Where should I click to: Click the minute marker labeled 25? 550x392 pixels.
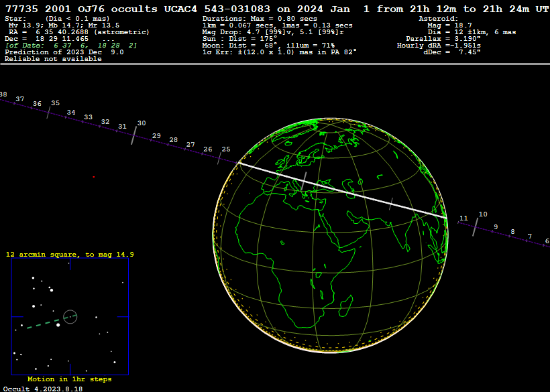(x=226, y=149)
